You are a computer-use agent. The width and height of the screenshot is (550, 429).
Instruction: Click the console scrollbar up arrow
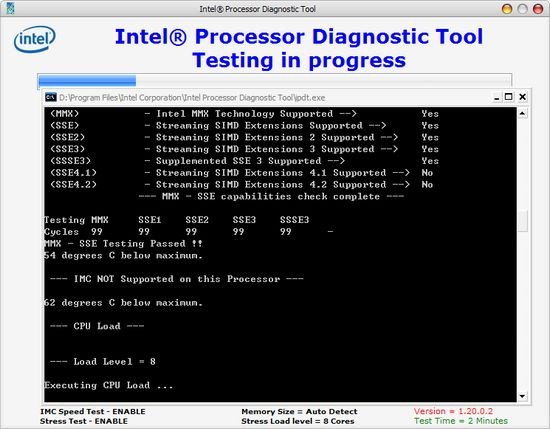tap(522, 113)
